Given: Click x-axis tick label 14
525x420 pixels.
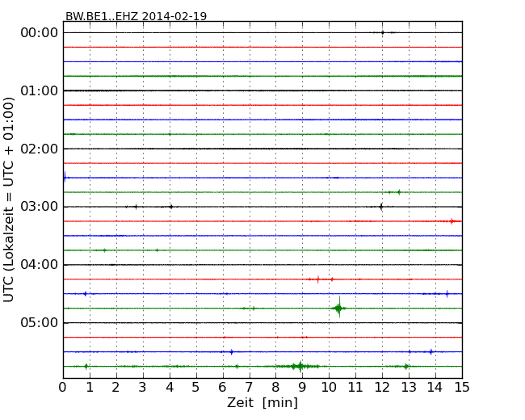Looking at the screenshot, I should [x=435, y=388].
